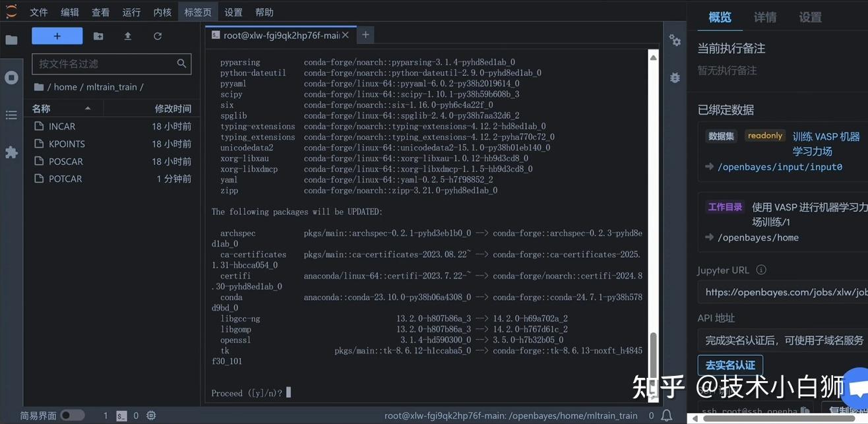Image resolution: width=868 pixels, height=424 pixels.
Task: Open the property inspector gears icon
Action: tap(675, 40)
